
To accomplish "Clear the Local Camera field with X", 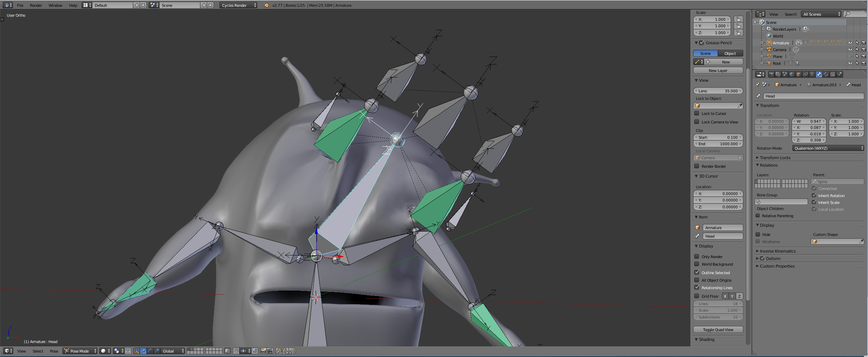I will [x=740, y=158].
